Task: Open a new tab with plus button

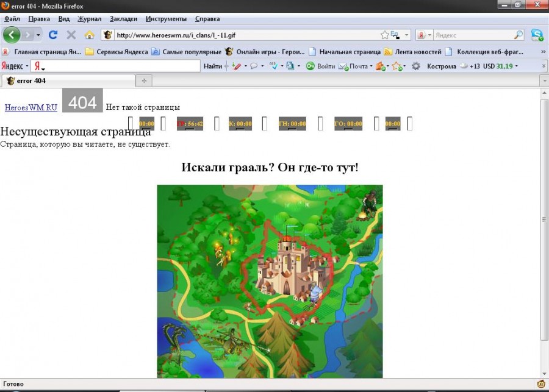Action: (x=144, y=80)
